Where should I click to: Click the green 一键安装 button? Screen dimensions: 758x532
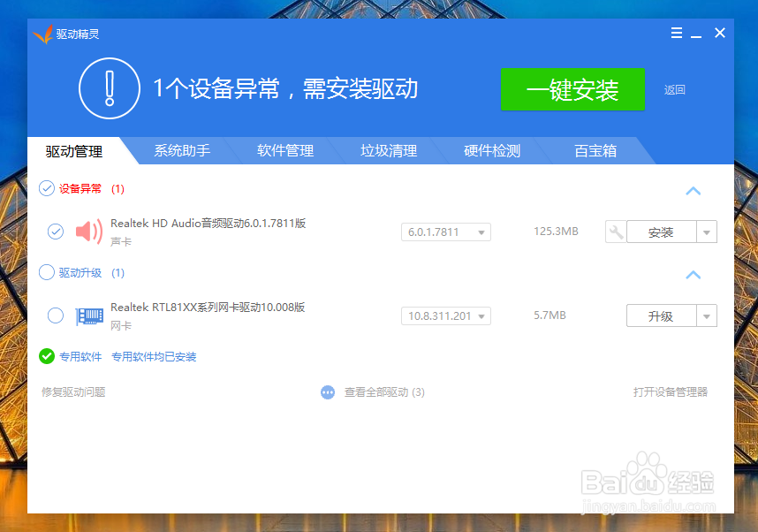(x=572, y=89)
